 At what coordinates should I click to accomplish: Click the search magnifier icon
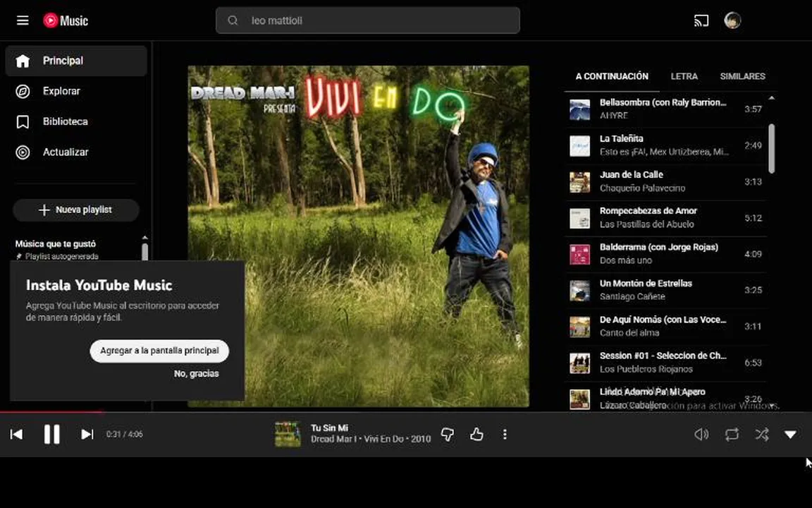(233, 20)
